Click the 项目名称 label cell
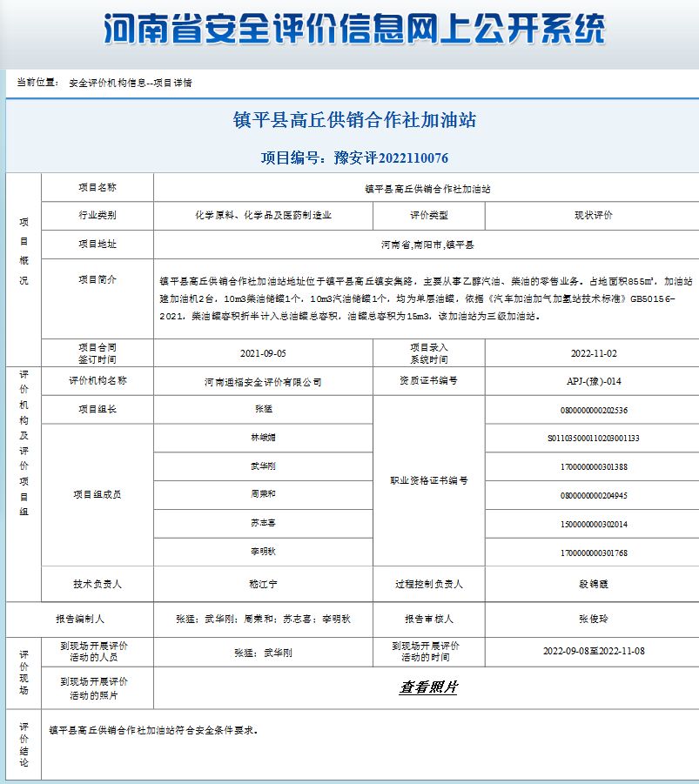 pos(97,187)
